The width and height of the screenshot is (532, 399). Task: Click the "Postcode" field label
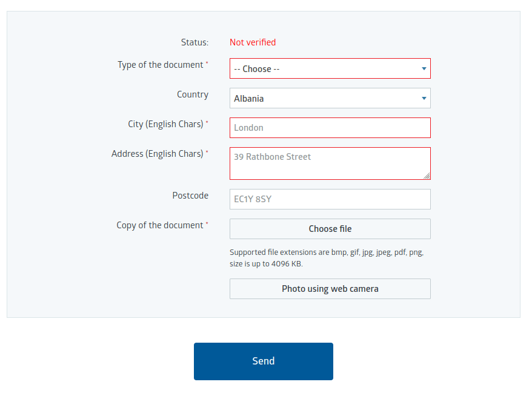click(190, 196)
